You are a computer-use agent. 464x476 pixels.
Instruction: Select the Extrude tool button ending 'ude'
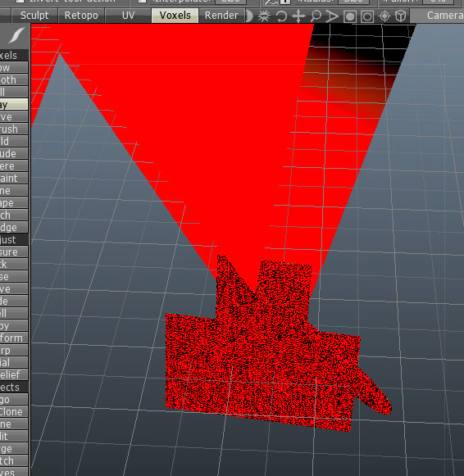[x=14, y=153]
